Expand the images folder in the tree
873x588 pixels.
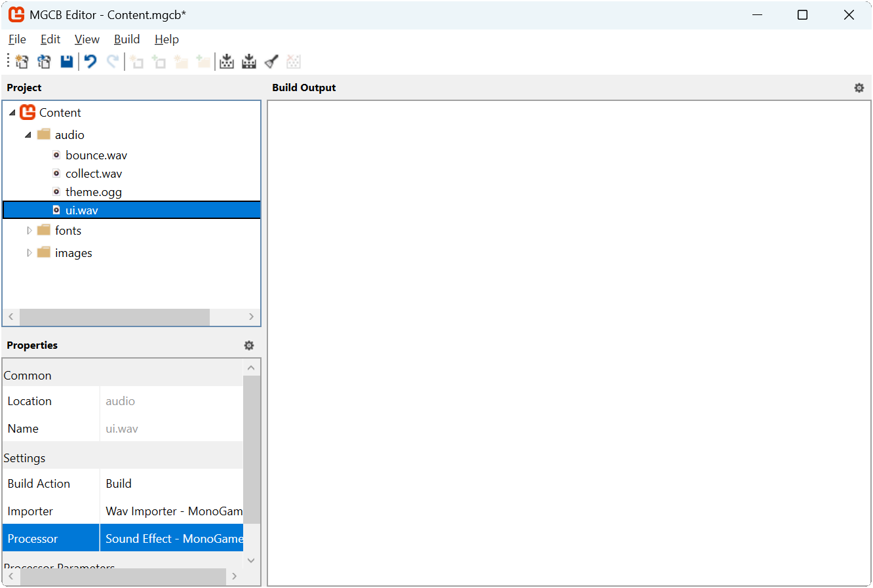pyautogui.click(x=29, y=252)
